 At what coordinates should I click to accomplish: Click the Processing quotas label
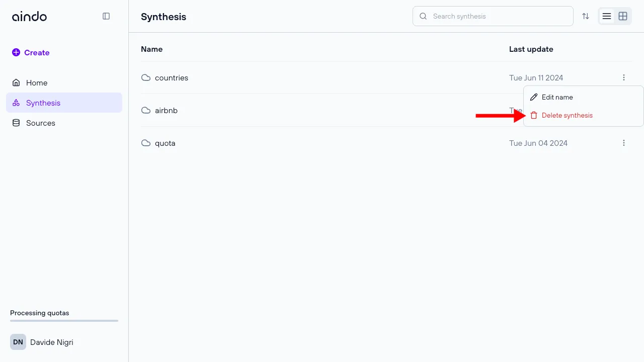40,313
